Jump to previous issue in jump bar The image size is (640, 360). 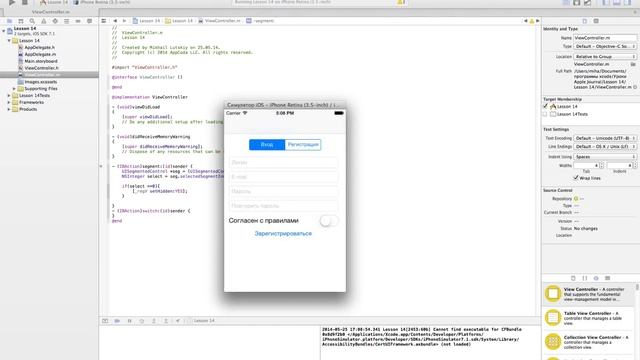point(525,21)
